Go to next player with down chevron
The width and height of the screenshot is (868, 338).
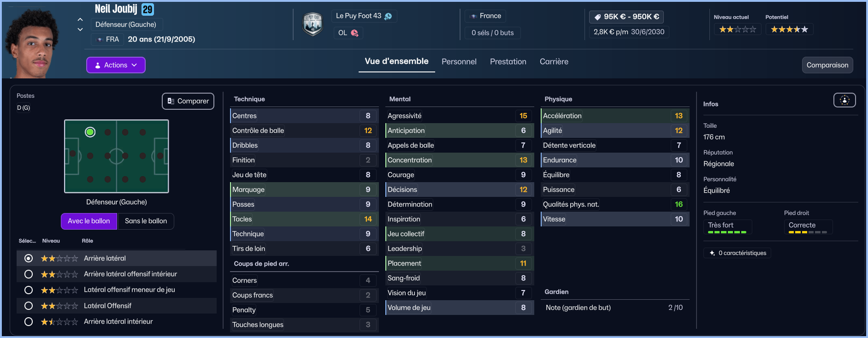coord(80,30)
